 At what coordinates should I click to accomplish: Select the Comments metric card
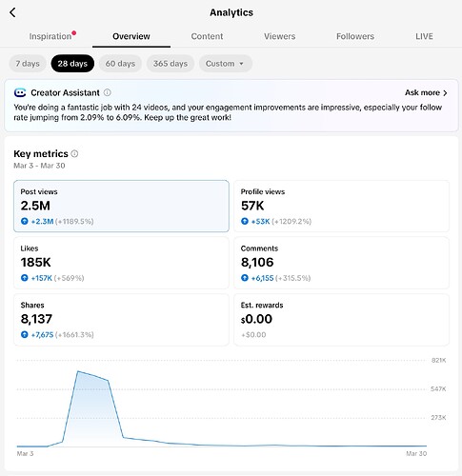341,263
